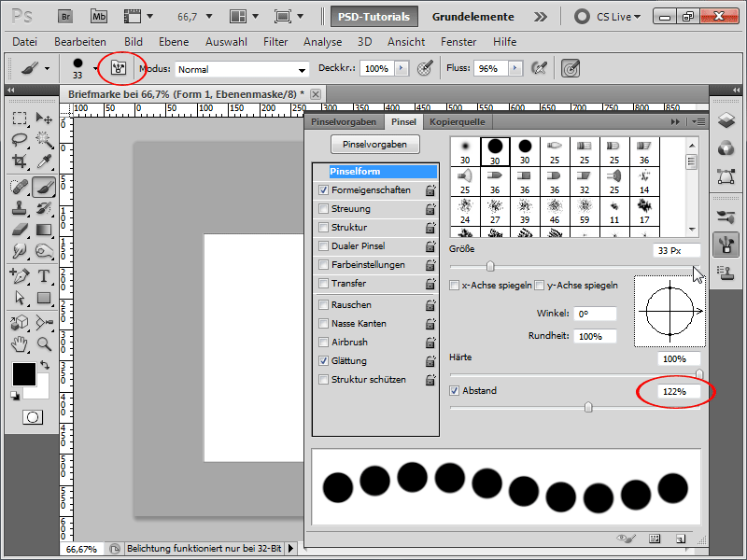This screenshot has width=747, height=560.
Task: Open the tool preset picker arrow
Action: [x=47, y=68]
